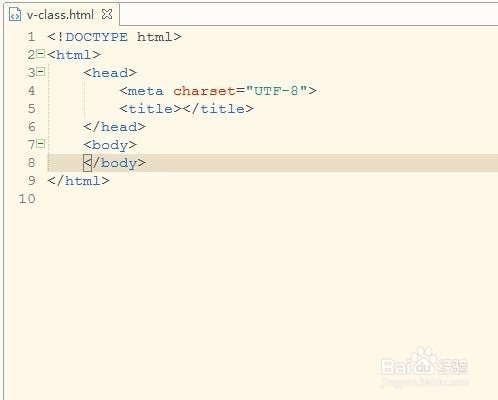This screenshot has height=400, width=498.
Task: Click line number 1 in the gutter
Action: click(31, 37)
